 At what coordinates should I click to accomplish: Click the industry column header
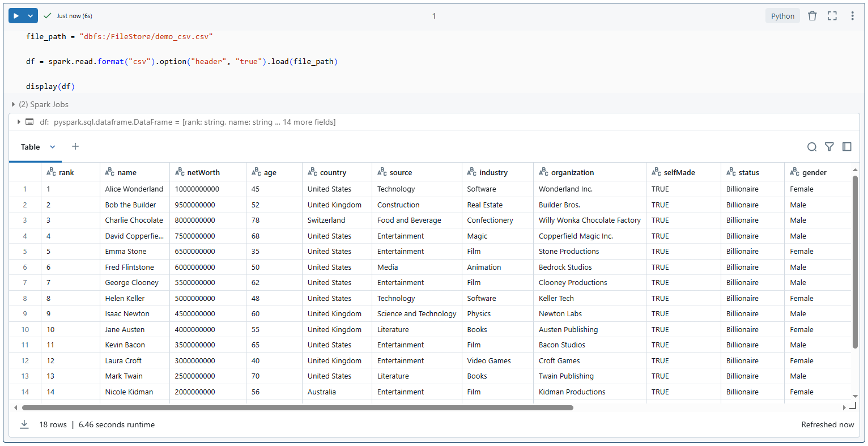(497, 172)
